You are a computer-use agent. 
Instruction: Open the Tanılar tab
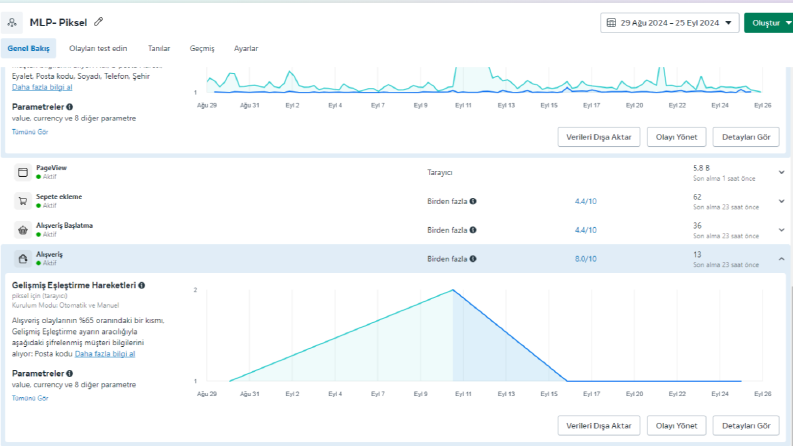(x=159, y=49)
